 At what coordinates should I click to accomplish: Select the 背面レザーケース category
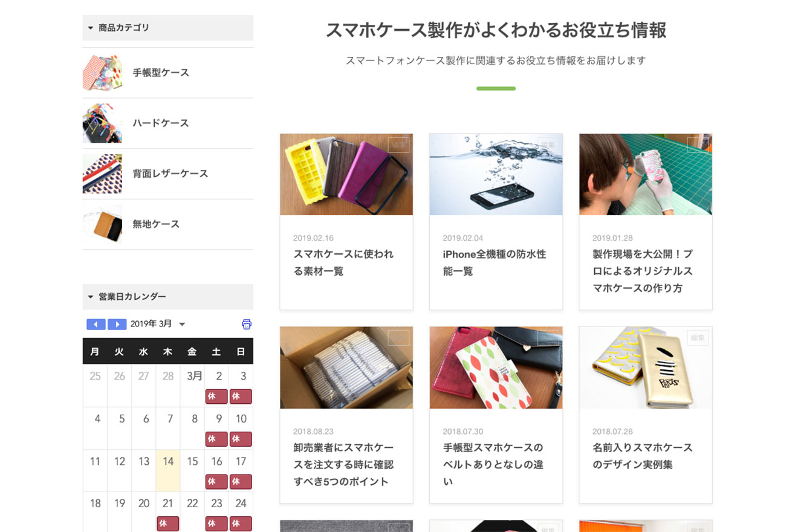[x=170, y=174]
